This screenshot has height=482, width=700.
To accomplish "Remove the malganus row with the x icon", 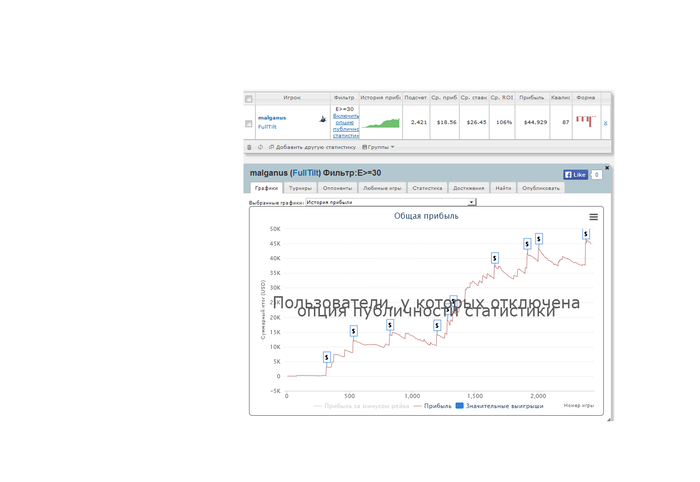I will 605,123.
